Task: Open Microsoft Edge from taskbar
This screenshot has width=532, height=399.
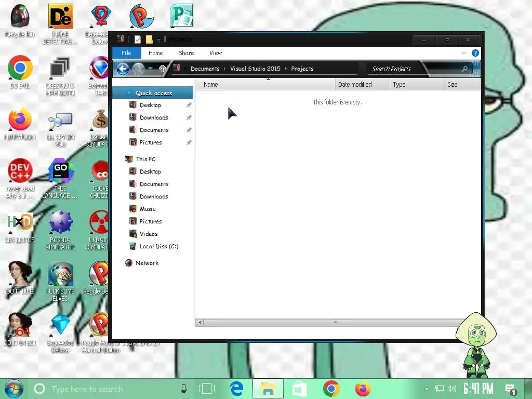Action: tap(236, 389)
